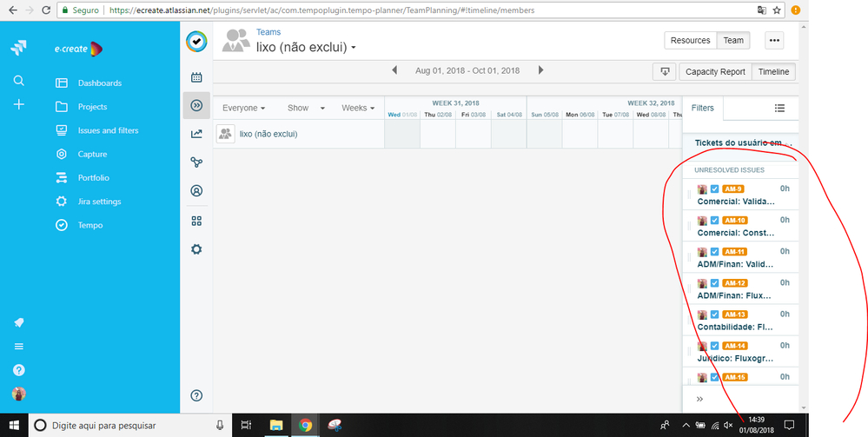Click the Windows taskbar search box
Screen dimensions: 868x437
point(131,426)
